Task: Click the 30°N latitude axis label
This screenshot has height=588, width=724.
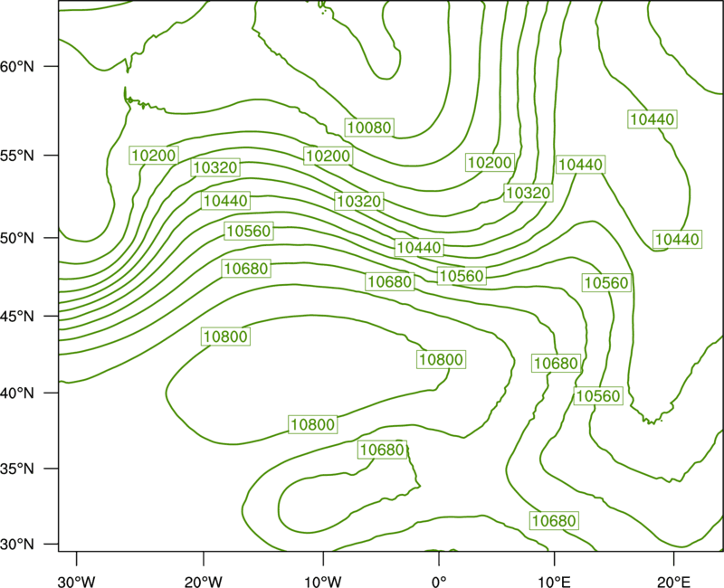Action: (x=17, y=545)
